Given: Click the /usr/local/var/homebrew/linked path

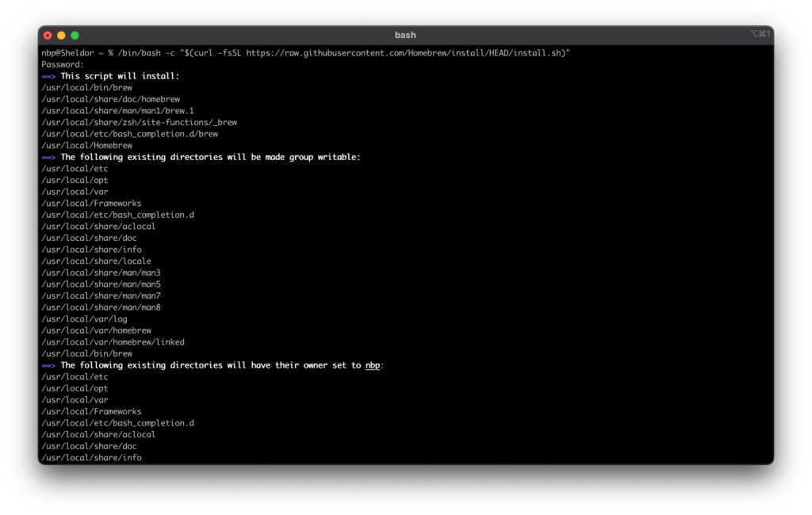Looking at the screenshot, I should click(113, 342).
